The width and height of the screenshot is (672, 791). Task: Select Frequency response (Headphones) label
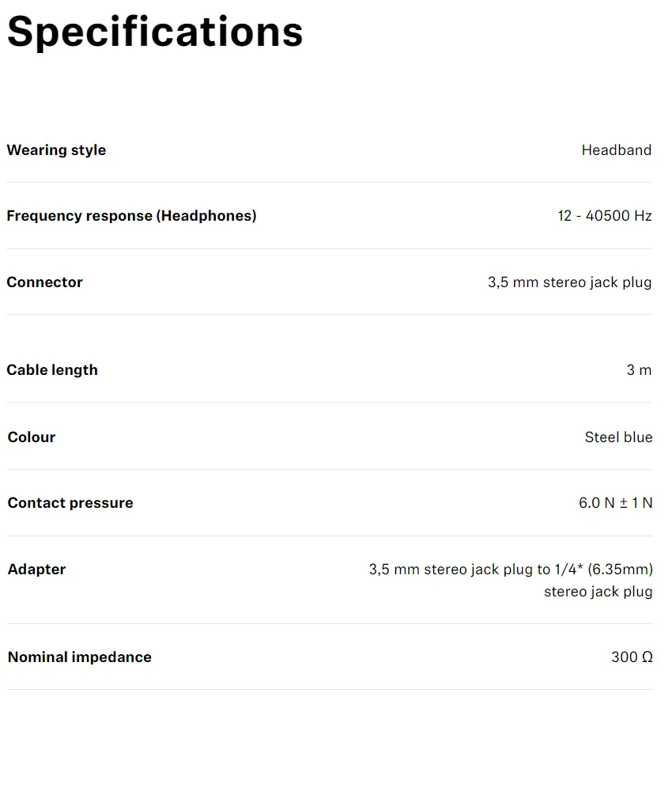(131, 216)
